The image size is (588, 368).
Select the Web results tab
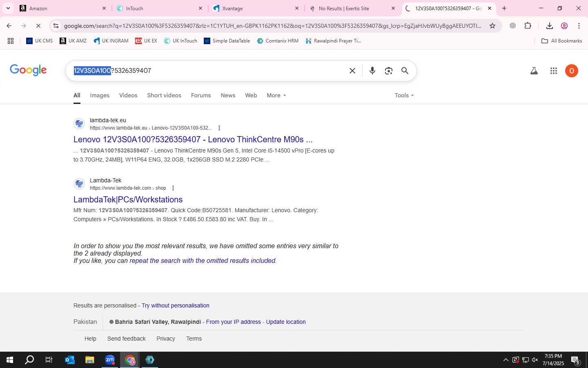pyautogui.click(x=251, y=95)
